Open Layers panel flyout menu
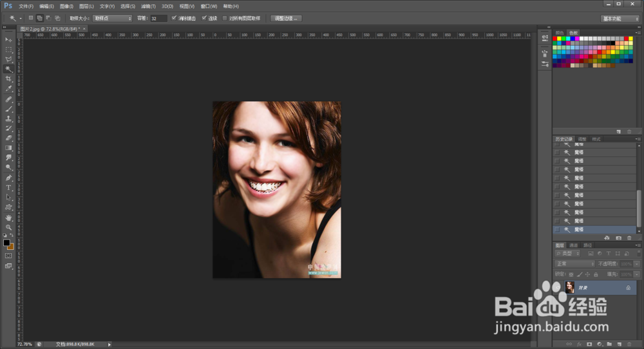 638,245
